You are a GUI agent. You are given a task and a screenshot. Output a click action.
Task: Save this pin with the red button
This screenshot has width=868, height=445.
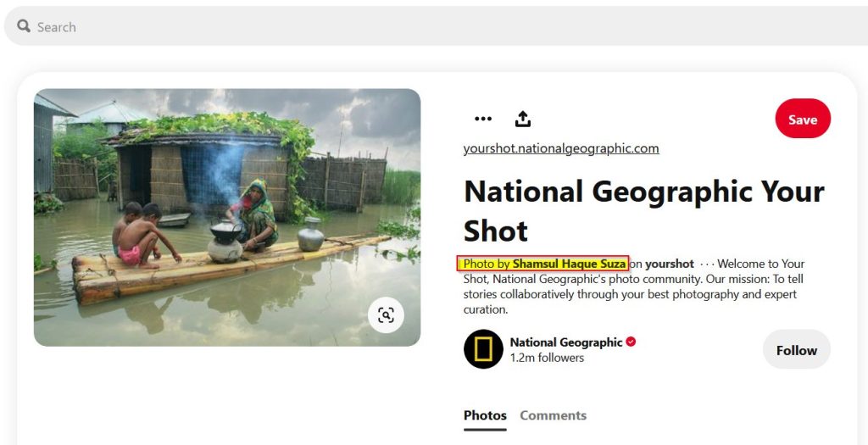[803, 119]
